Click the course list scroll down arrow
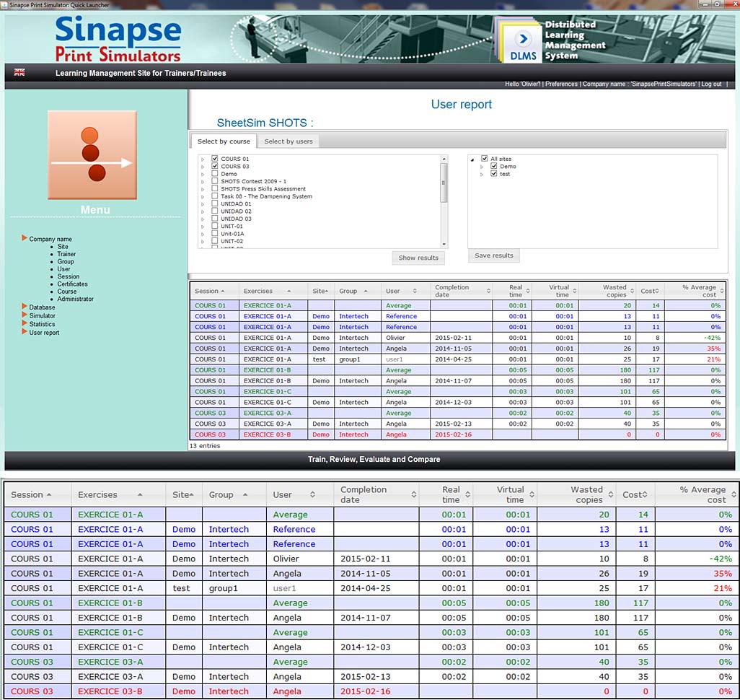Screen dimensions: 740x700 point(444,244)
